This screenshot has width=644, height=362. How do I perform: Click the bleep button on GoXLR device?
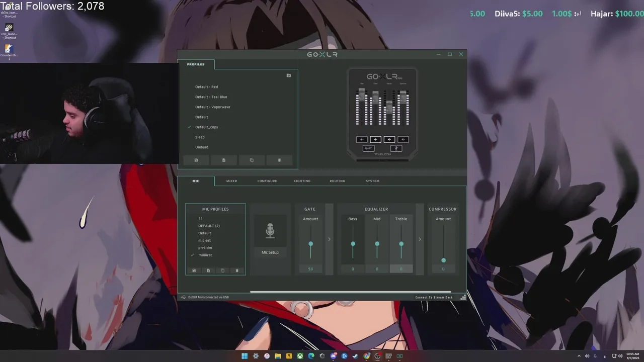(x=368, y=148)
